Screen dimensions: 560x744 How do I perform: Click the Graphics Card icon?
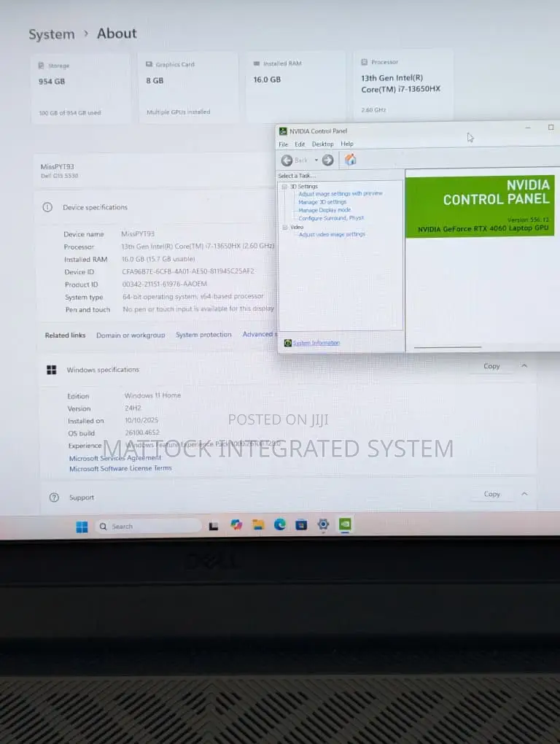tap(149, 64)
